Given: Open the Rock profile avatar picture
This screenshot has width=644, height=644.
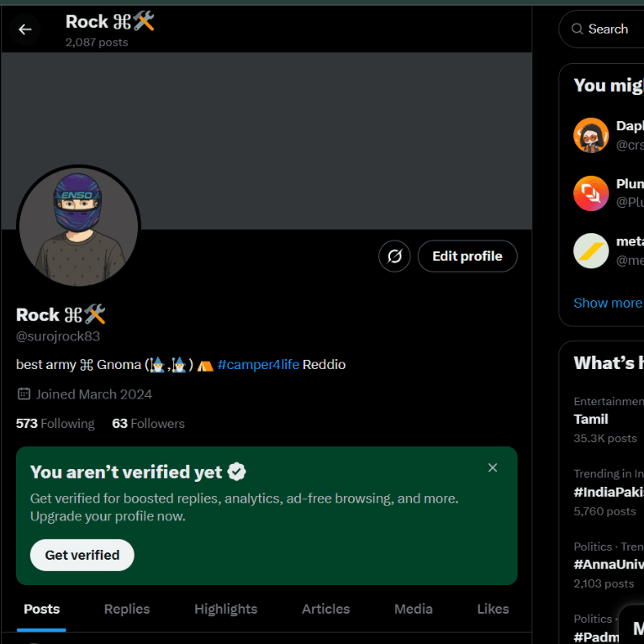Looking at the screenshot, I should (x=78, y=227).
